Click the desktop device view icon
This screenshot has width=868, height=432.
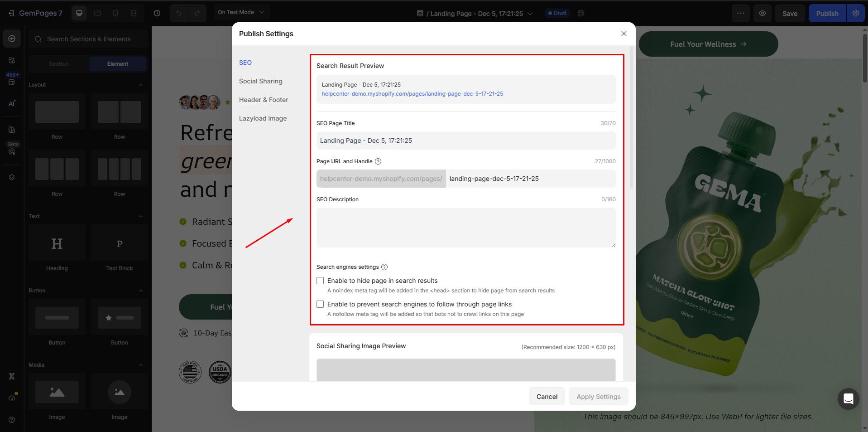point(79,13)
